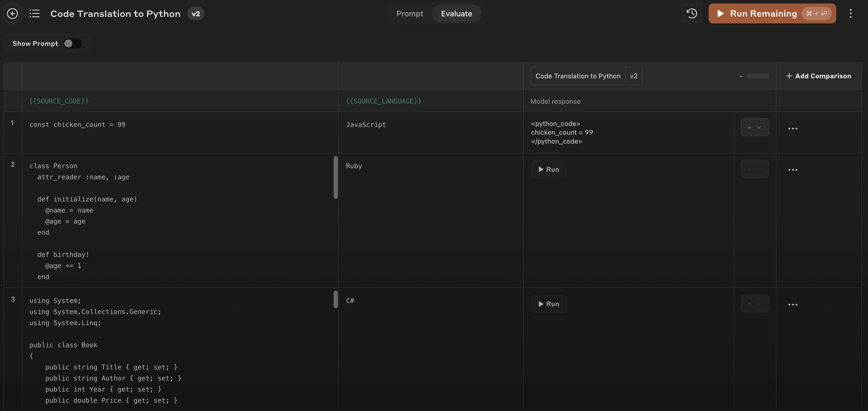Click the score progress bar in column header
The width and height of the screenshot is (868, 411).
coord(758,76)
